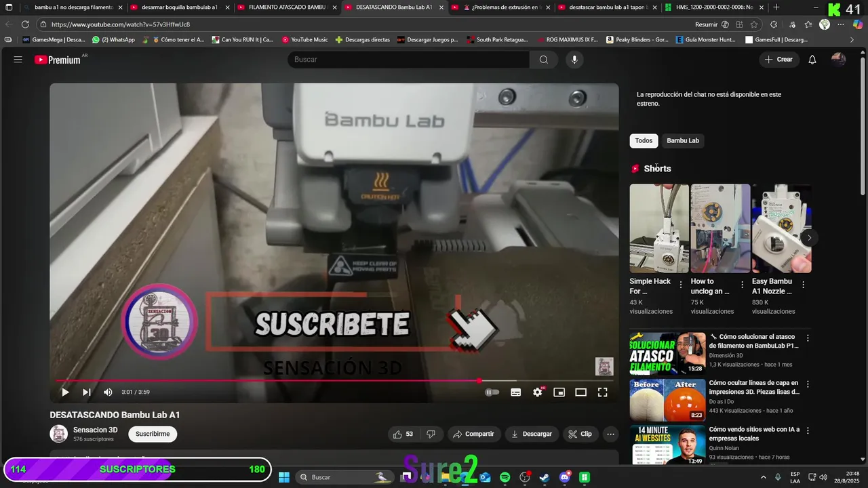
Task: Open more actions menu under video
Action: (x=611, y=434)
